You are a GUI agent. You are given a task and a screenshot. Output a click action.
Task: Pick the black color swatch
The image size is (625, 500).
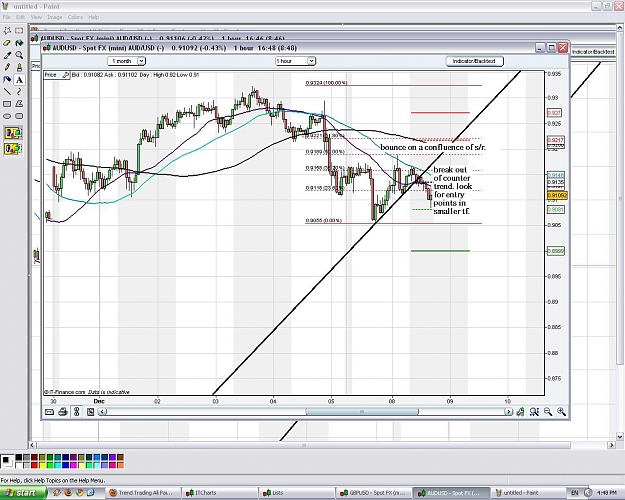click(x=19, y=457)
